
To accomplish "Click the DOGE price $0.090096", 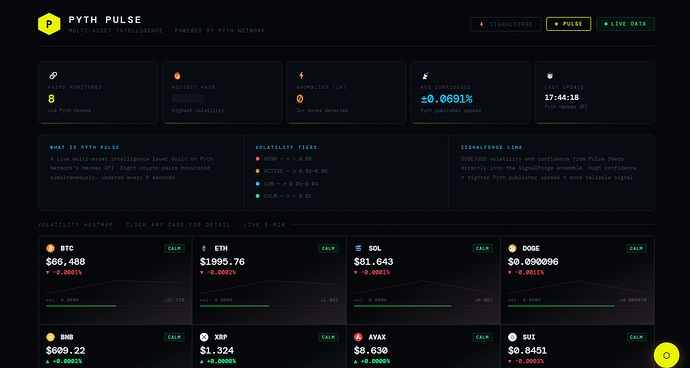I will [533, 262].
